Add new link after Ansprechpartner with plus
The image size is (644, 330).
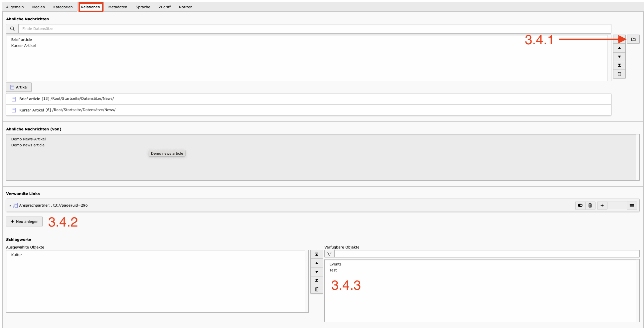pyautogui.click(x=602, y=206)
